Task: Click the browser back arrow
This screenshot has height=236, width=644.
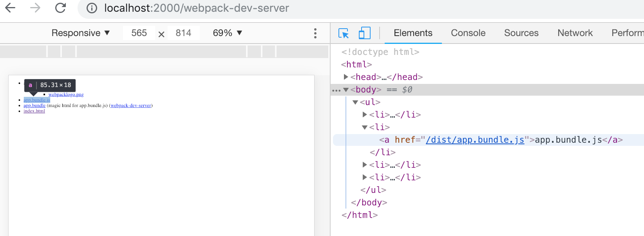Action: point(11,8)
